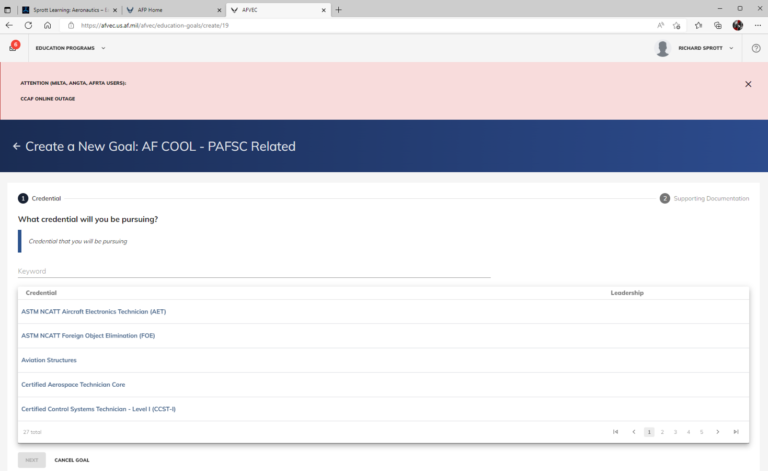Image resolution: width=768 pixels, height=471 pixels.
Task: Click the Cancel Goal button
Action: pos(72,460)
